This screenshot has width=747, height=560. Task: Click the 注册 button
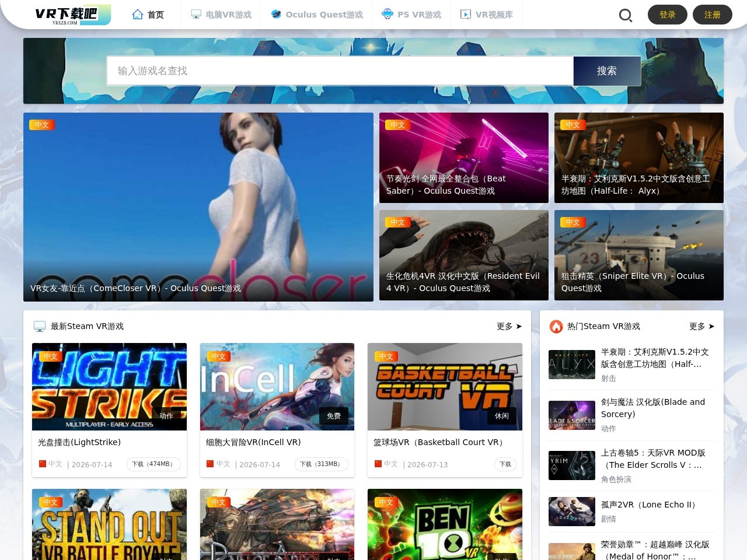pos(713,15)
